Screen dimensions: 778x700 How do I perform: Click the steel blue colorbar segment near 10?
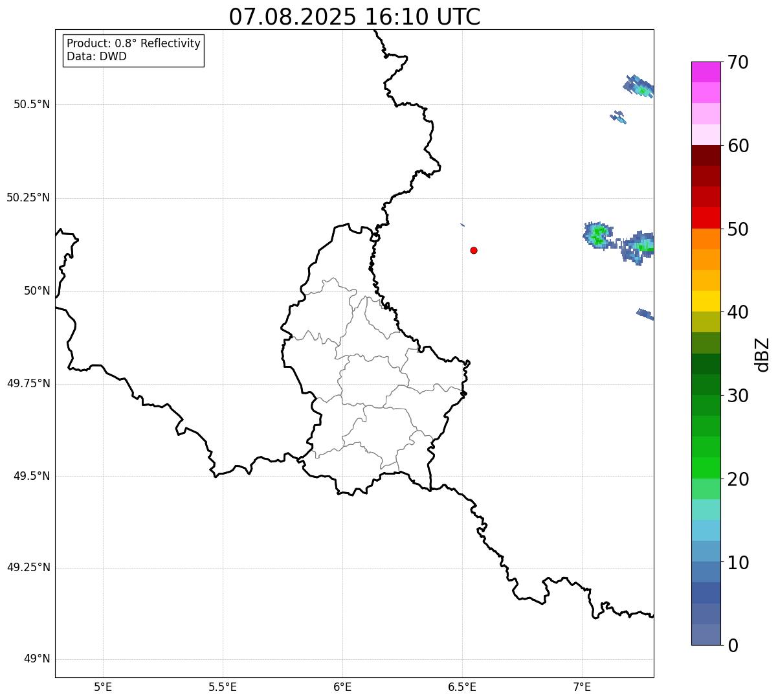tap(706, 572)
